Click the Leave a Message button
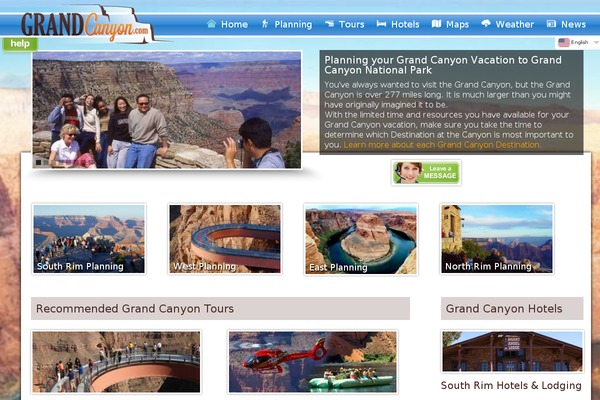 pyautogui.click(x=426, y=173)
